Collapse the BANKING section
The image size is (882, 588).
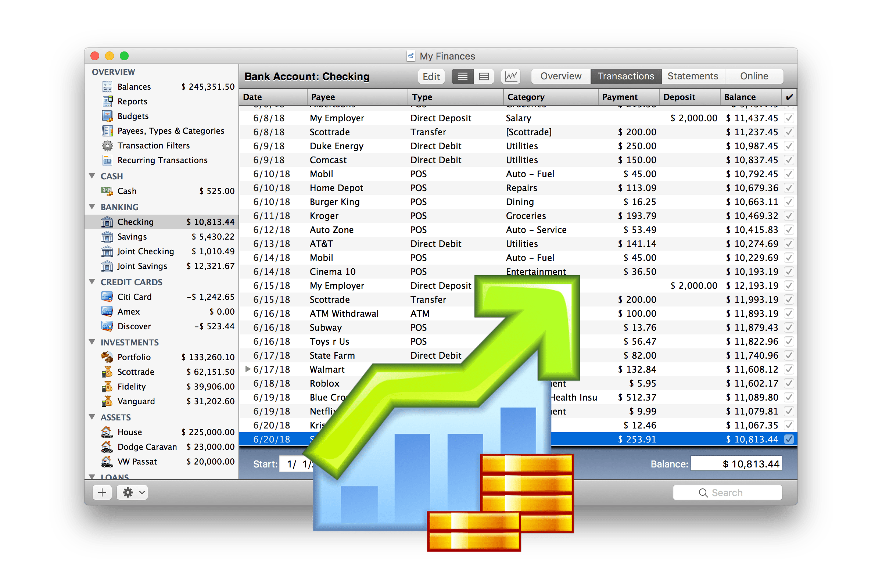(92, 207)
